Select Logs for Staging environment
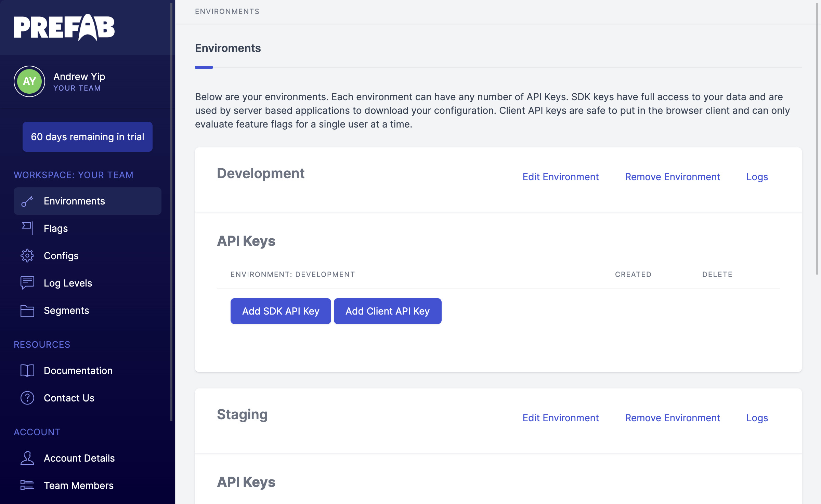 point(757,417)
